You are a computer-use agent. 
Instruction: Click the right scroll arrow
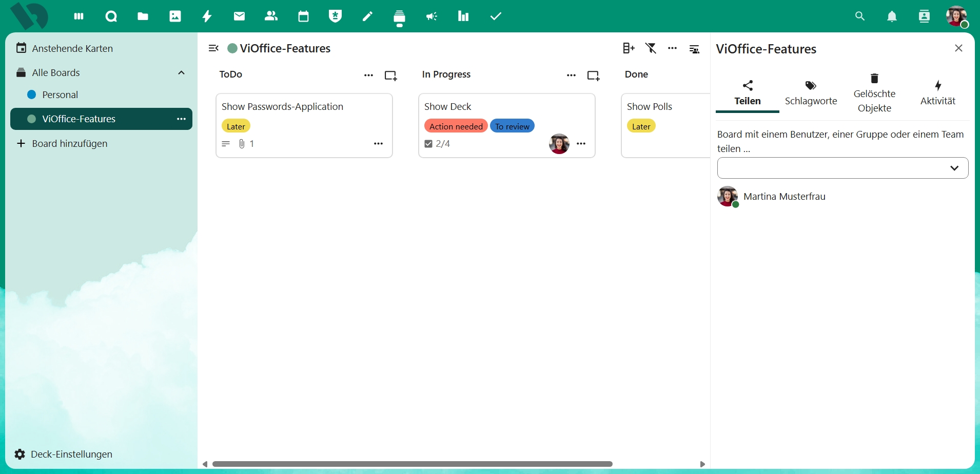(702, 464)
